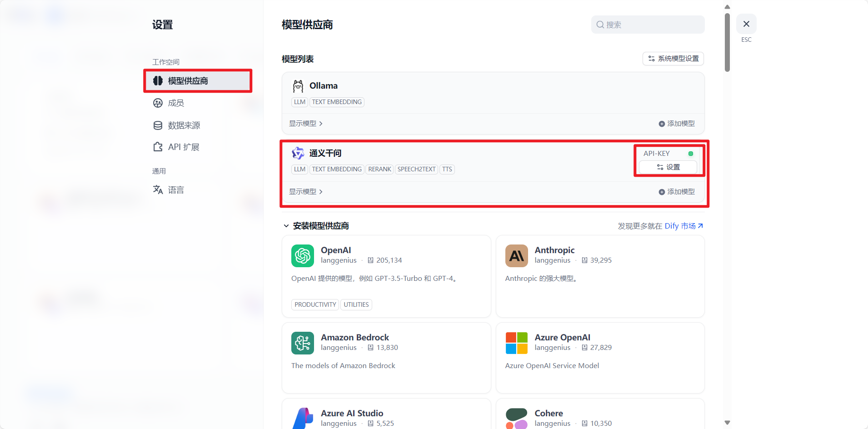This screenshot has width=868, height=429.
Task: Click the UTILITIES tag on OpenAI card
Action: 356,304
